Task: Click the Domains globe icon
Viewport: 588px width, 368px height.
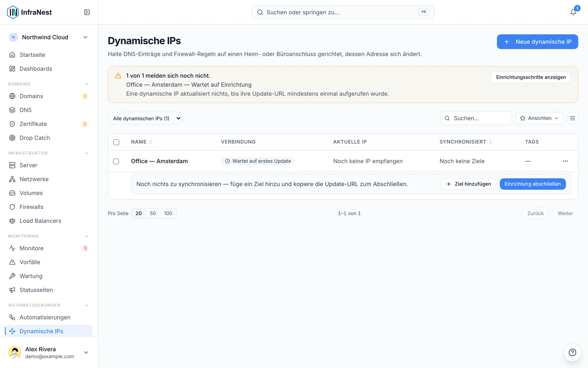Action: coord(12,96)
